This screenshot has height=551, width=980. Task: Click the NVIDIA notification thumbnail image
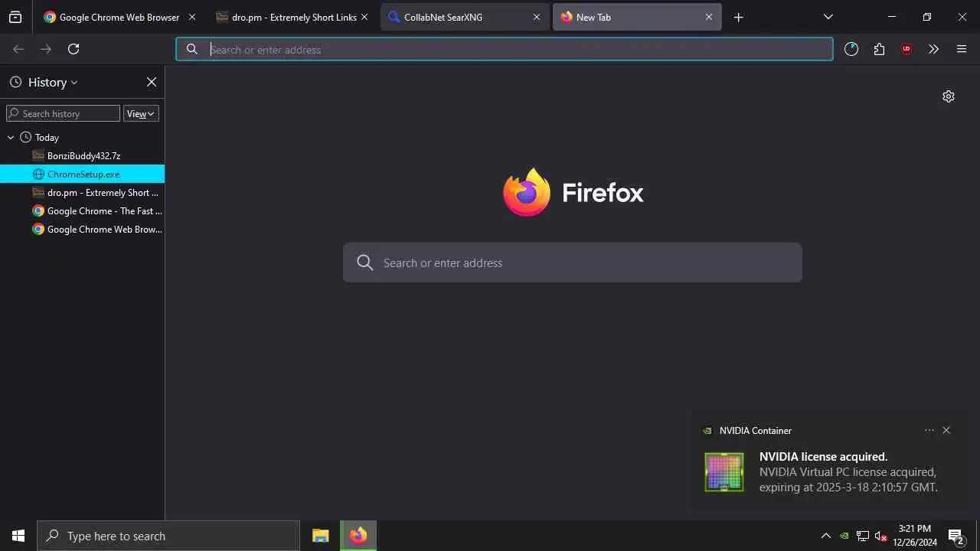coord(724,471)
